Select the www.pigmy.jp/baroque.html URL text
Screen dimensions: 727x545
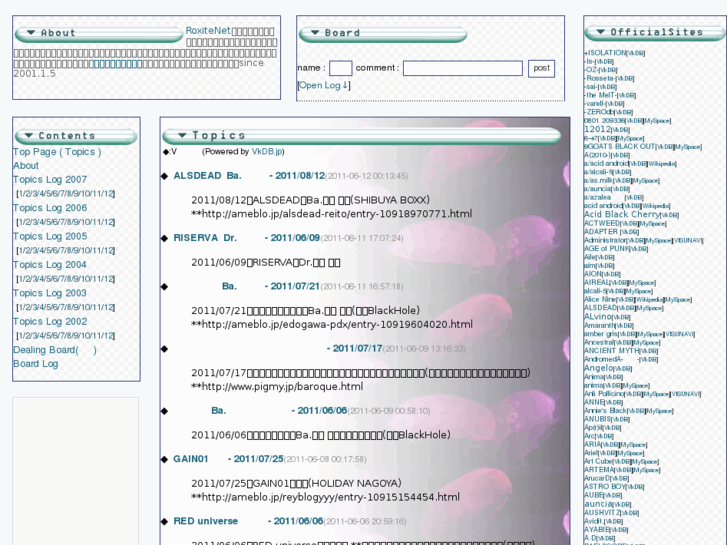(282, 386)
